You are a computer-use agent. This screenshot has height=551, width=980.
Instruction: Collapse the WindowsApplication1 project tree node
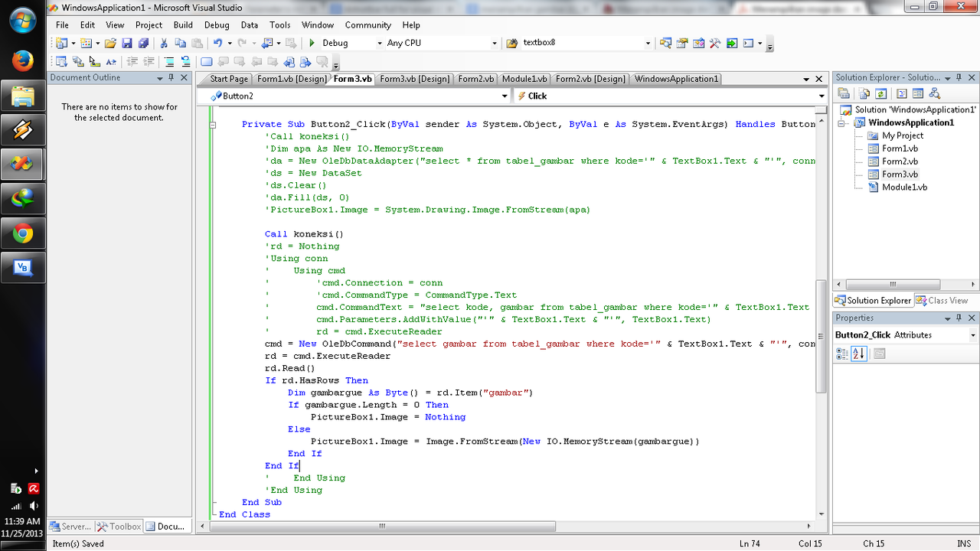tap(841, 123)
